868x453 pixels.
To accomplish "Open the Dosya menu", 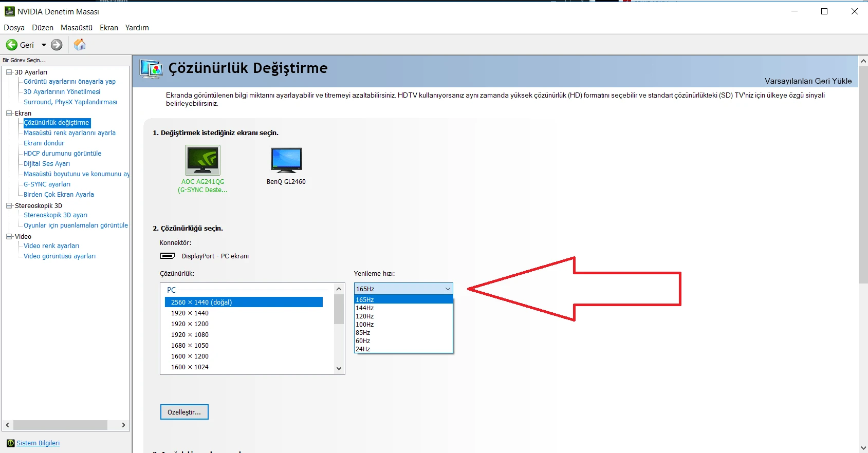I will [x=14, y=28].
